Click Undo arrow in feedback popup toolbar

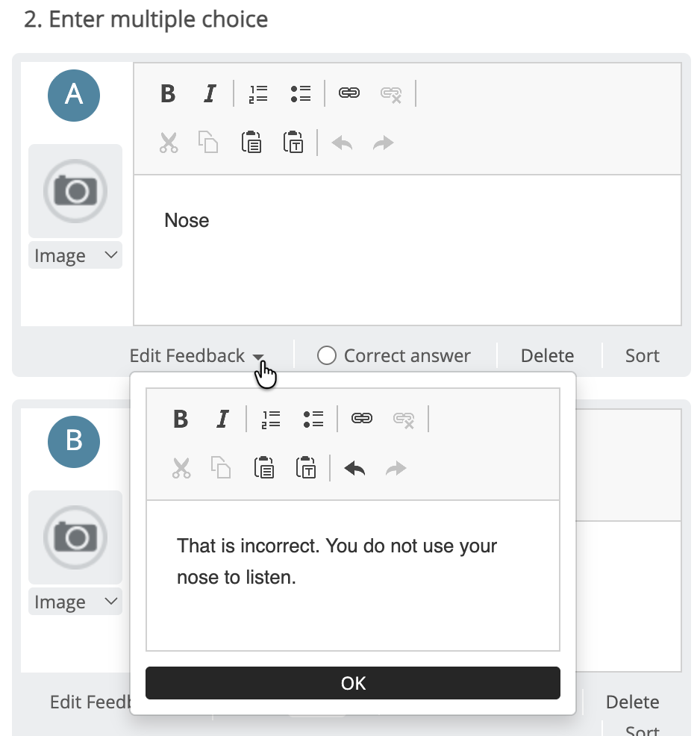354,468
